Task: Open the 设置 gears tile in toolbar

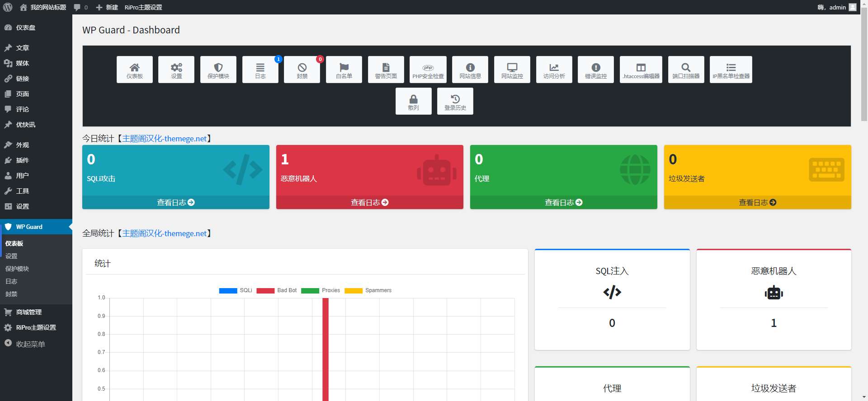Action: click(176, 70)
